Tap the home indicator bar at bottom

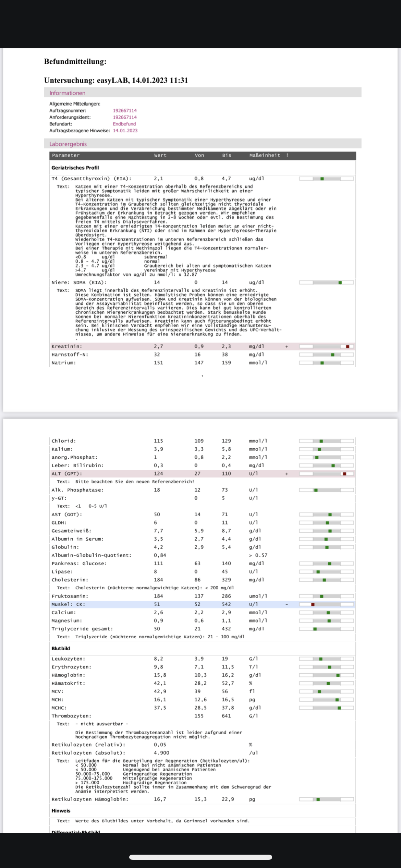click(200, 857)
